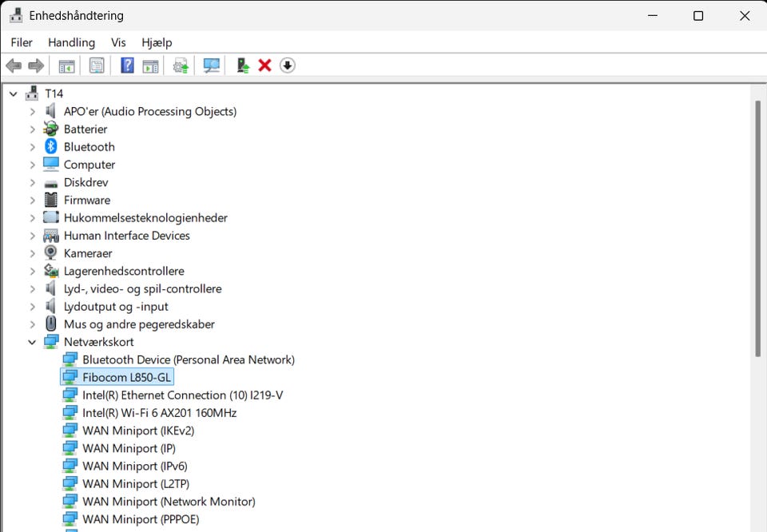This screenshot has width=767, height=532.
Task: Select Fibocom L850-GL device
Action: click(127, 377)
